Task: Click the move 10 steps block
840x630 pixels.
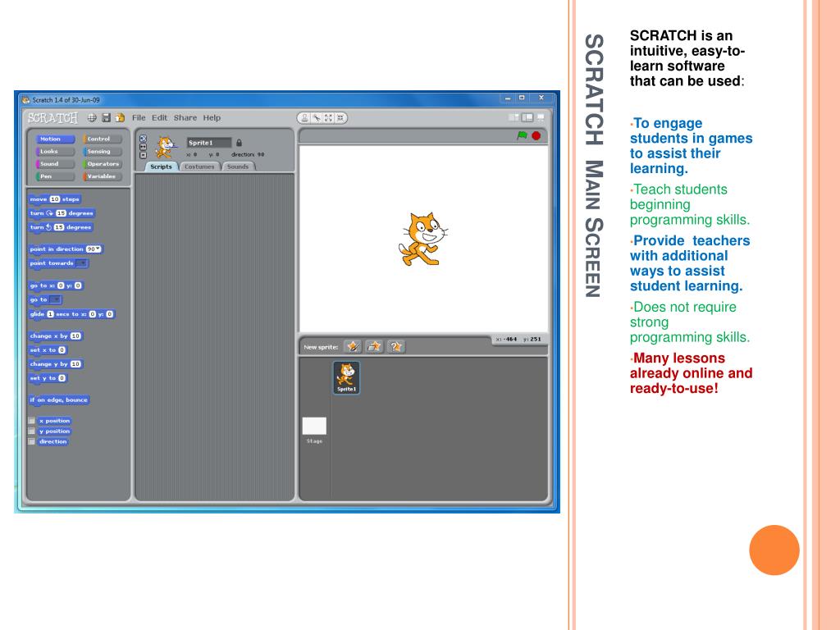Action: tap(55, 199)
